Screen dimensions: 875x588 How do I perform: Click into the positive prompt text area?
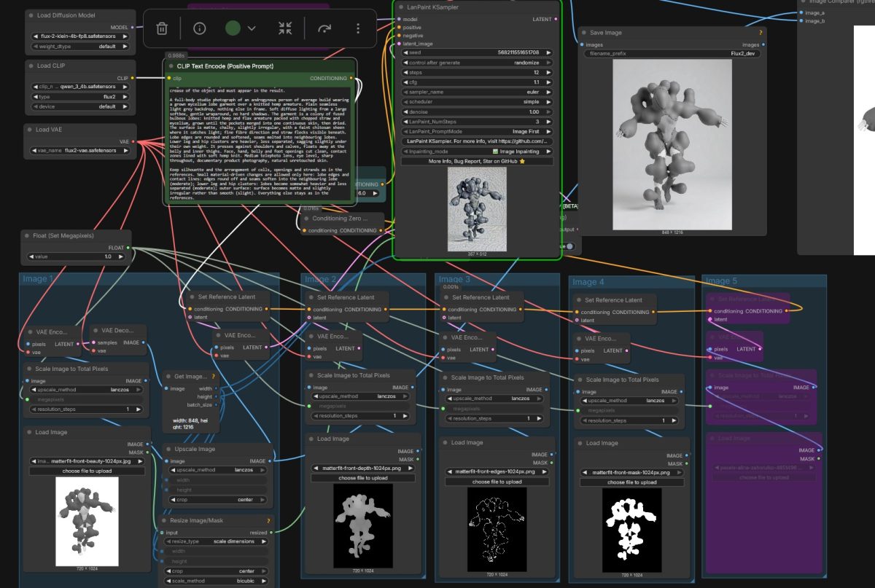[260, 143]
